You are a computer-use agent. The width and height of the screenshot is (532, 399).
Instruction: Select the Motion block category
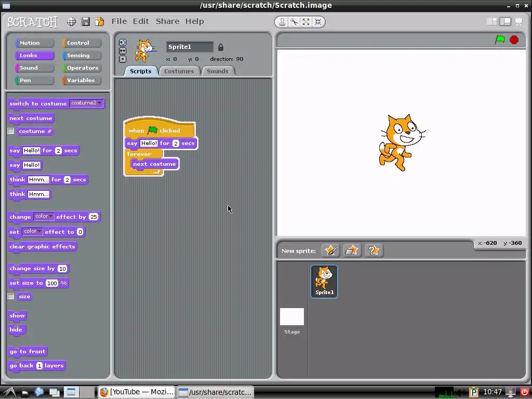pyautogui.click(x=35, y=43)
